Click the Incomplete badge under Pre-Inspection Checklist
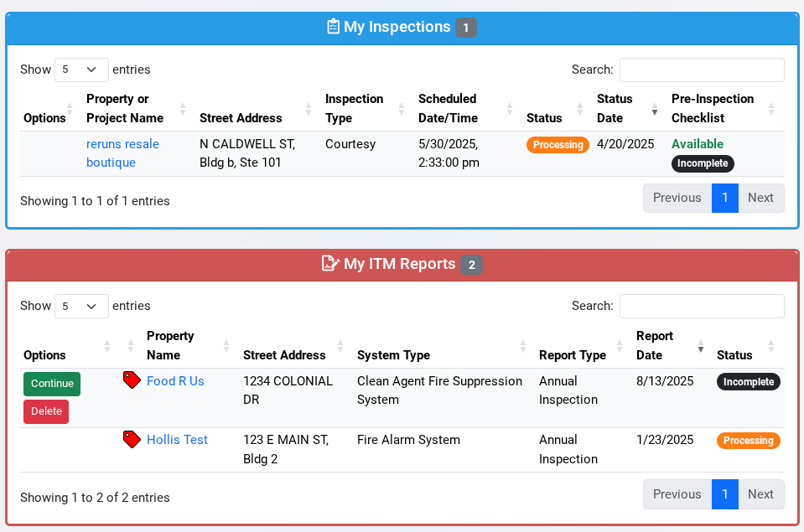The image size is (804, 532). tap(703, 163)
